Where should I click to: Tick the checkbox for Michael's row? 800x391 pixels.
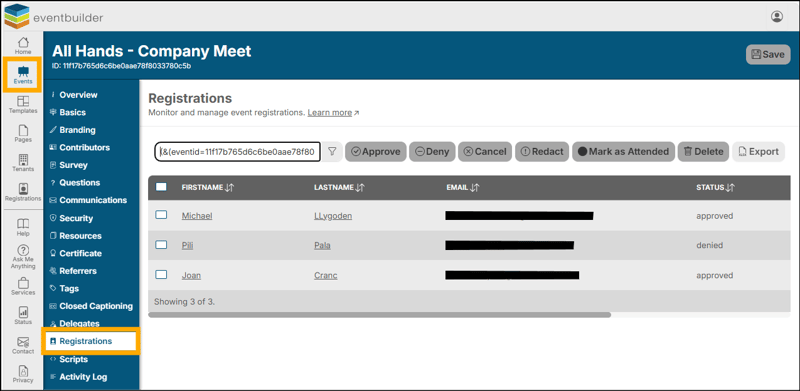[161, 215]
